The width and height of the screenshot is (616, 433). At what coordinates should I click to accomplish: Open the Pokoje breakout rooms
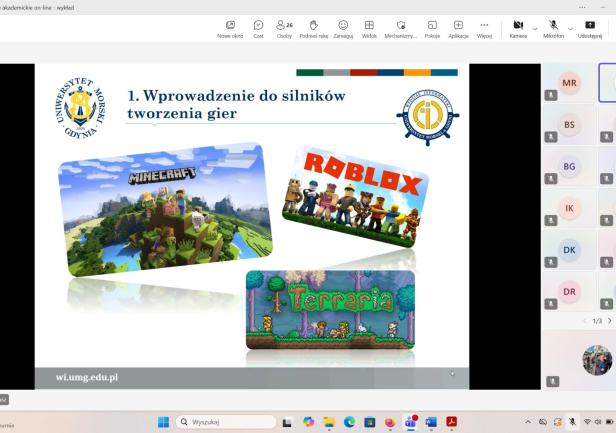coord(432,28)
